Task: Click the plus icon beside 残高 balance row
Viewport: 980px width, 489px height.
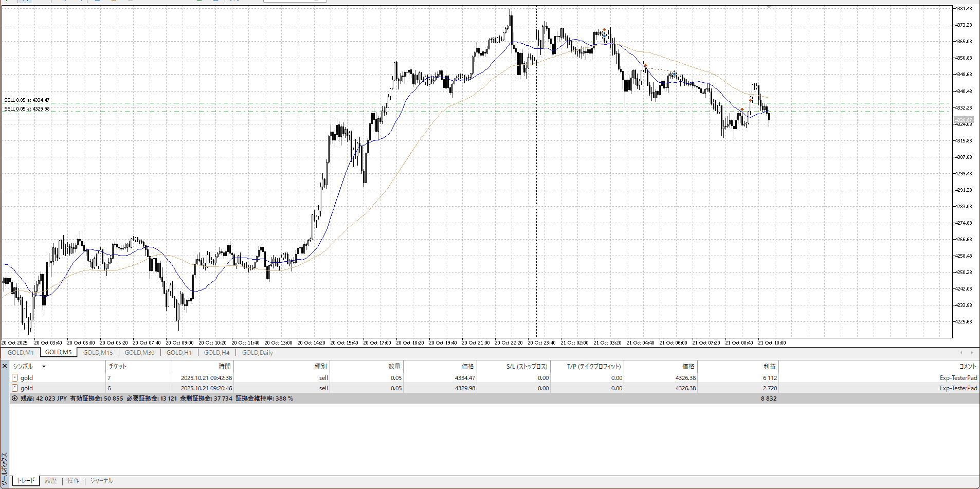Action: pos(14,399)
